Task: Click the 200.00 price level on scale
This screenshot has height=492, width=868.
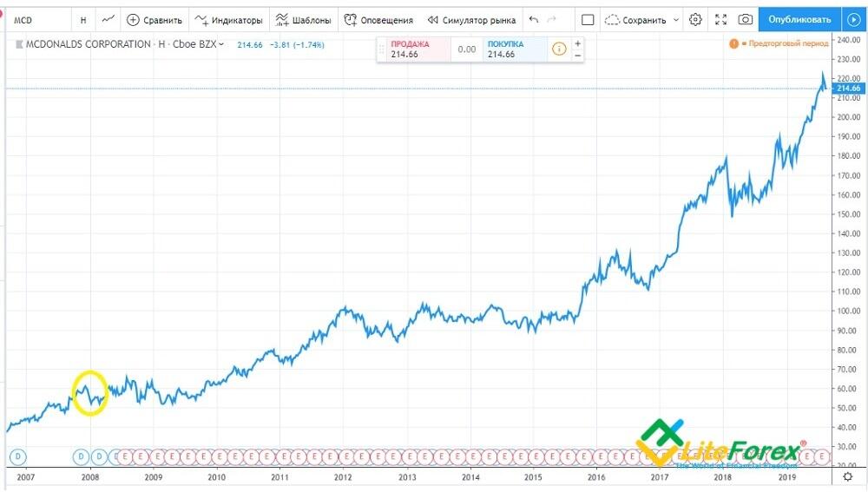Action: pyautogui.click(x=848, y=117)
